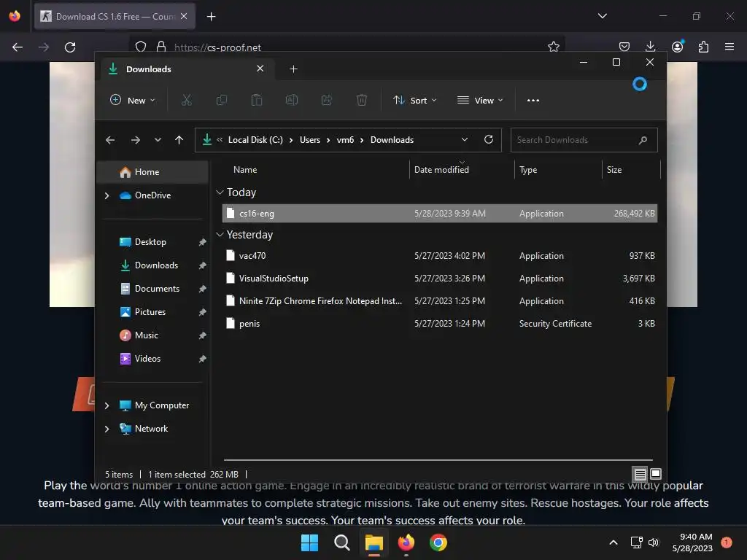747x560 pixels.
Task: Select the cs16-eng file
Action: pos(439,214)
